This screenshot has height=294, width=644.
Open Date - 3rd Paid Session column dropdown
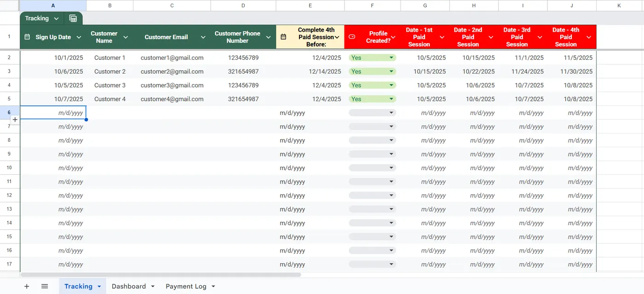(x=540, y=37)
